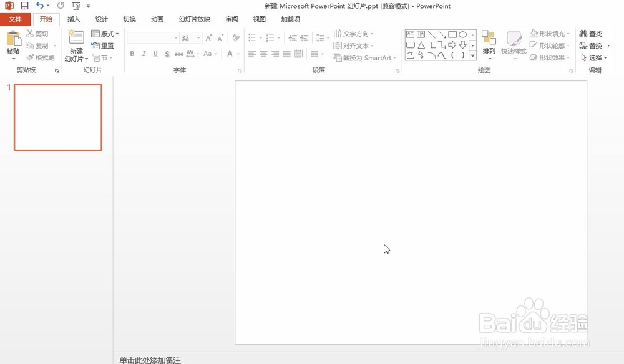624x364 pixels.
Task: Align text right
Action: click(275, 54)
